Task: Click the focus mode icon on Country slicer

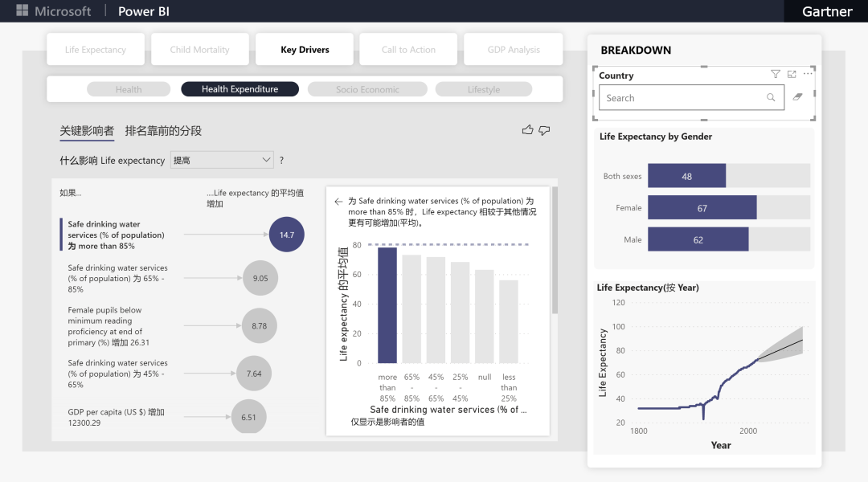Action: [x=792, y=74]
